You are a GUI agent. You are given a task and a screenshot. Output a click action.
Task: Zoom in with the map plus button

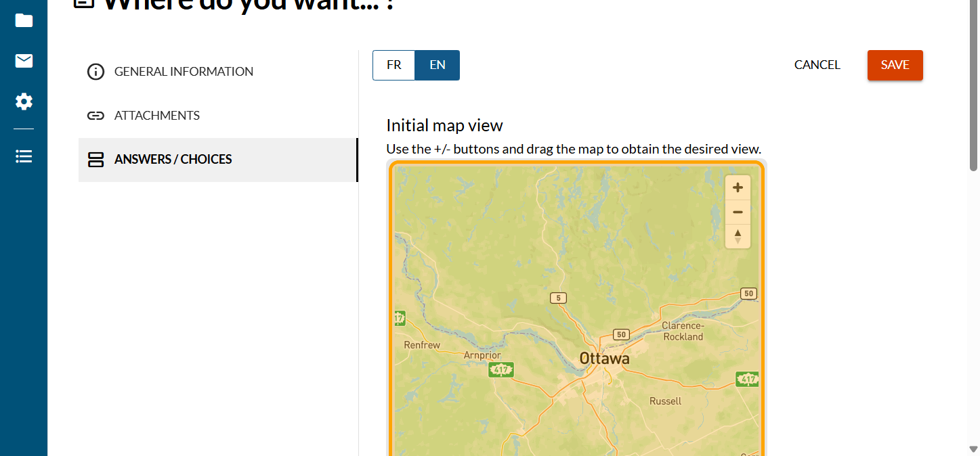pos(738,188)
